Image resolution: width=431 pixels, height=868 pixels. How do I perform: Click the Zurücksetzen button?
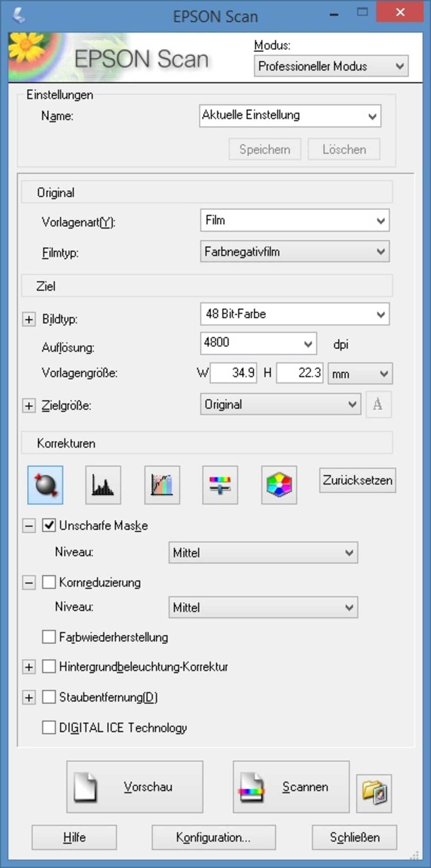pos(358,480)
